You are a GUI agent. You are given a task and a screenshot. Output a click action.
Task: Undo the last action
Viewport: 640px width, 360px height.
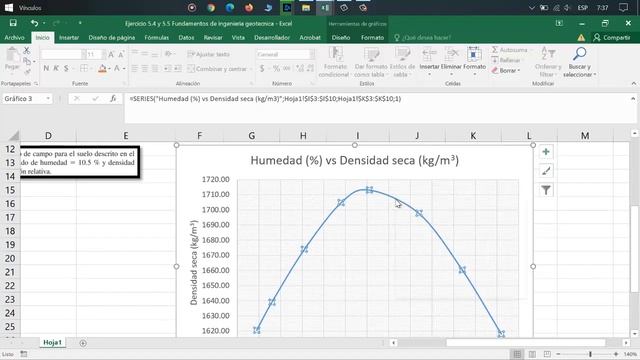[x=34, y=23]
